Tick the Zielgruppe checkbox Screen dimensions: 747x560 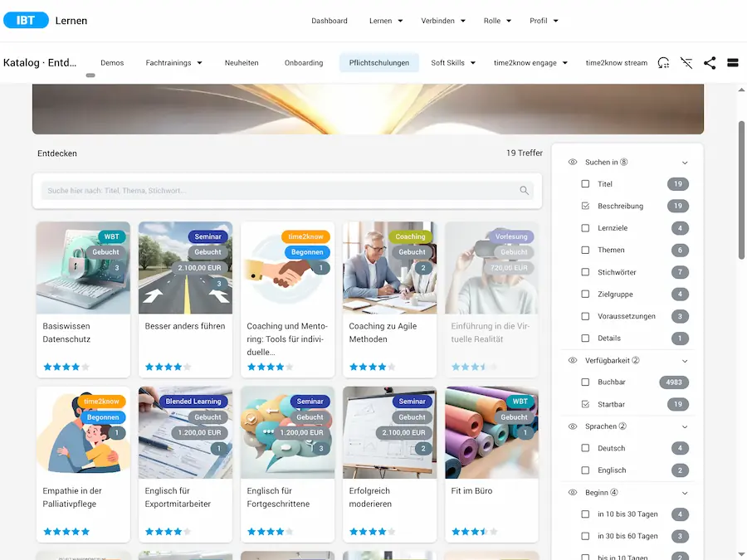tap(585, 295)
